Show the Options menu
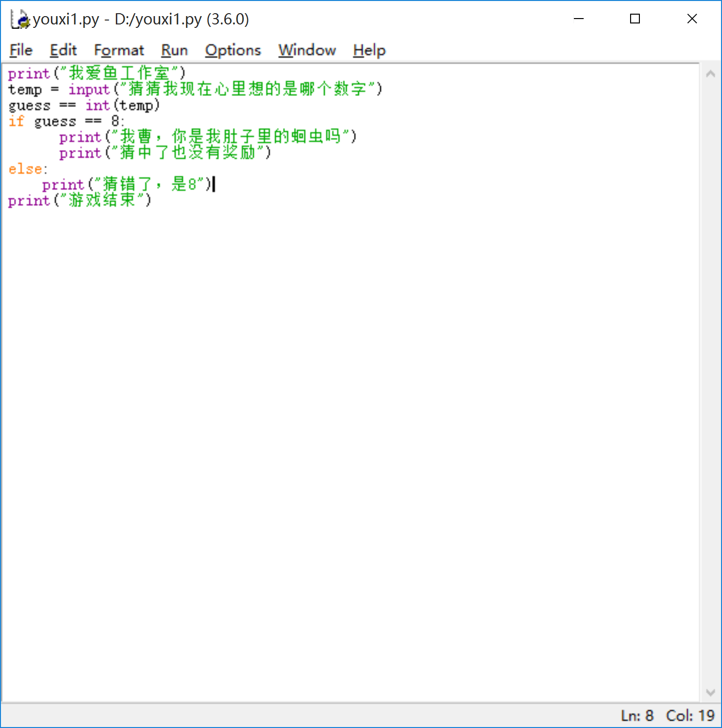The height and width of the screenshot is (728, 722). [x=233, y=50]
